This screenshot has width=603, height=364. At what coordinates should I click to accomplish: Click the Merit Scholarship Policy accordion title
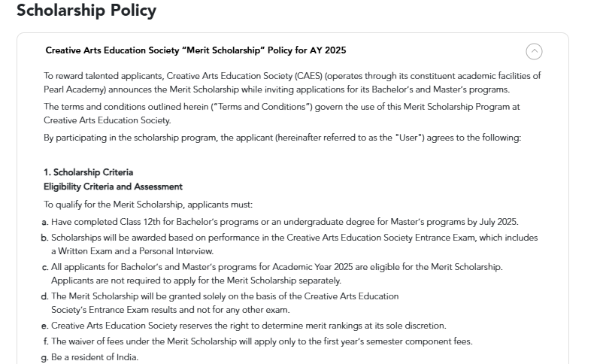click(x=195, y=51)
